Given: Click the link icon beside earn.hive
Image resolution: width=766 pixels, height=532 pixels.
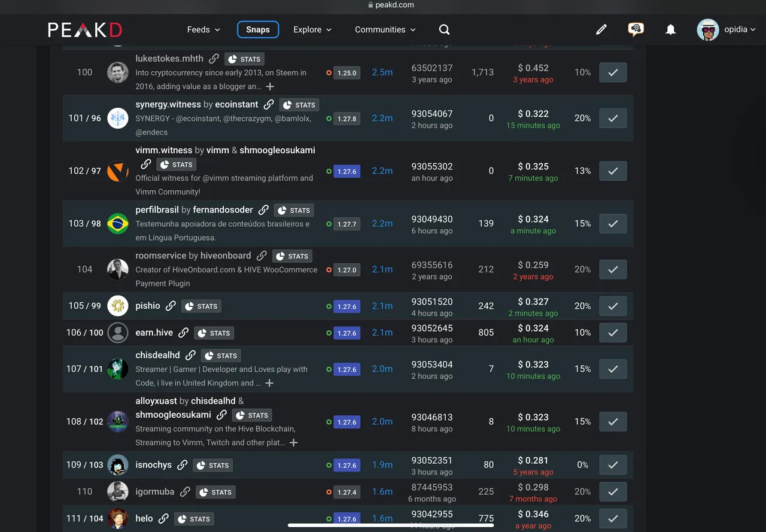Looking at the screenshot, I should (x=184, y=333).
